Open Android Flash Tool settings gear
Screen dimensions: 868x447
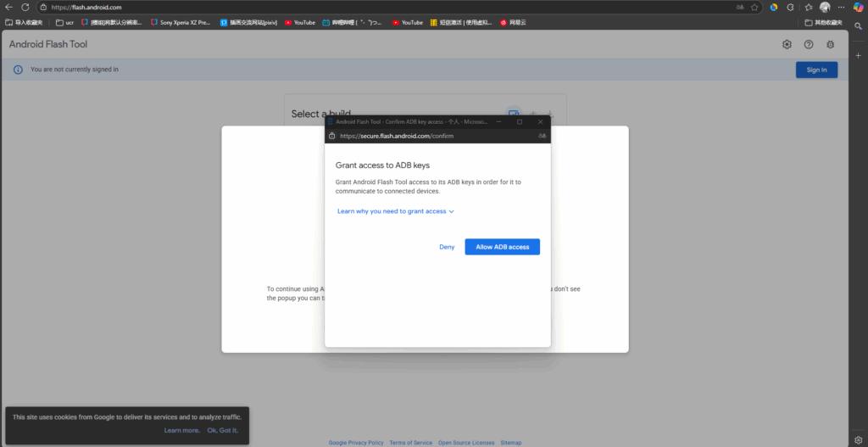(787, 45)
